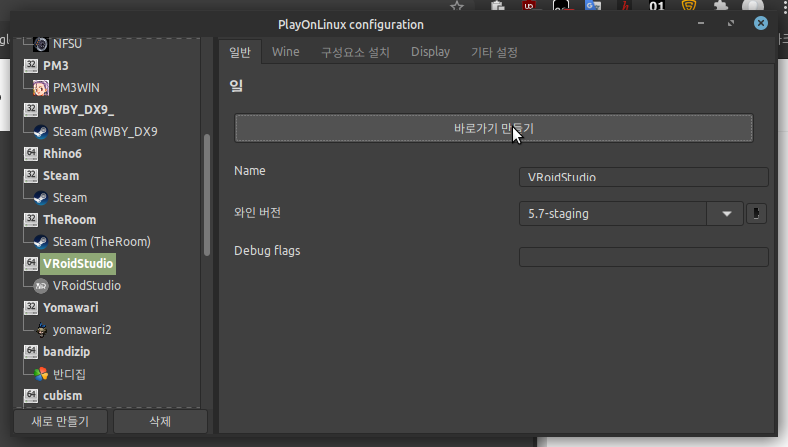The image size is (788, 447).
Task: Select the RWBY_DX9_ 32-bit drive icon
Action: pos(31,109)
